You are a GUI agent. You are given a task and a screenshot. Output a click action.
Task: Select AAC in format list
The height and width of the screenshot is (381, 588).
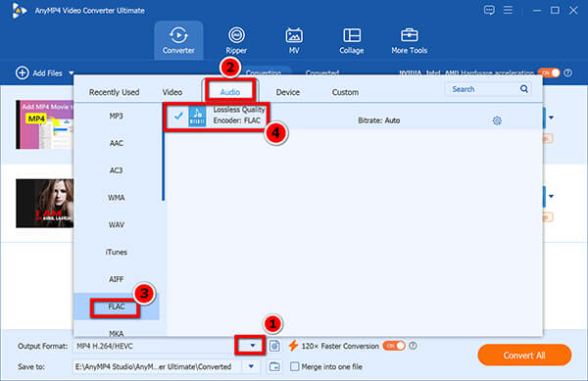point(117,143)
